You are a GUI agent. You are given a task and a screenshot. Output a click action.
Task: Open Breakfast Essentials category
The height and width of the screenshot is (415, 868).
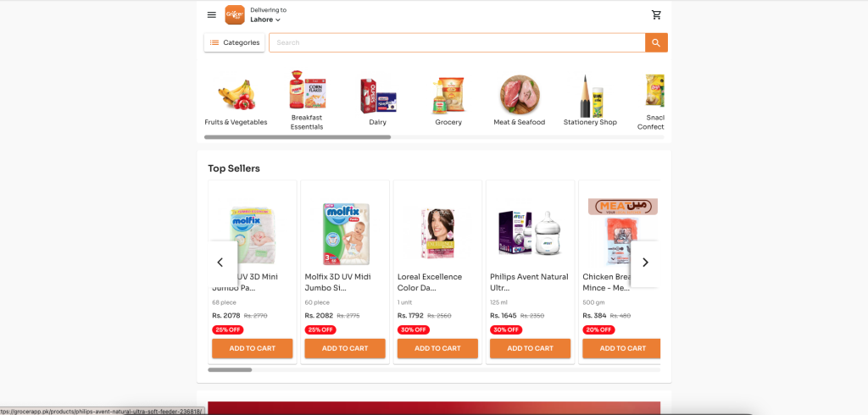coord(307,101)
